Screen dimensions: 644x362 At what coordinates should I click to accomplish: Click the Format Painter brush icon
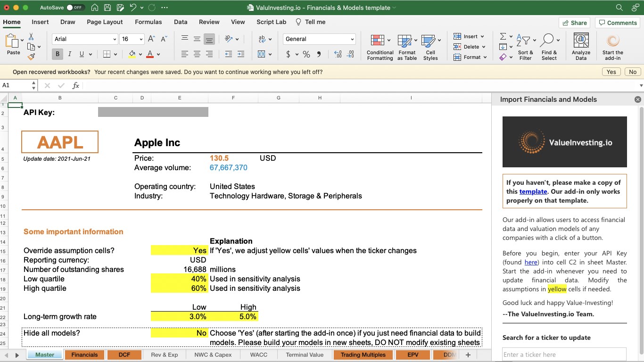[31, 57]
